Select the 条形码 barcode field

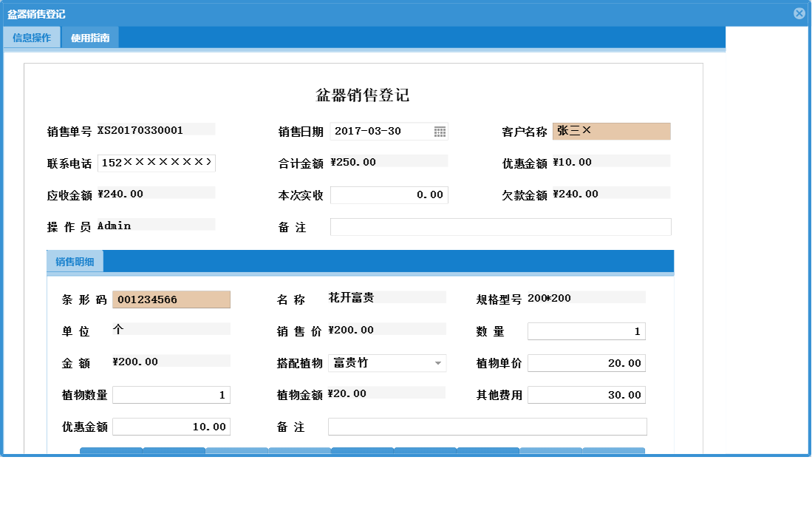171,299
